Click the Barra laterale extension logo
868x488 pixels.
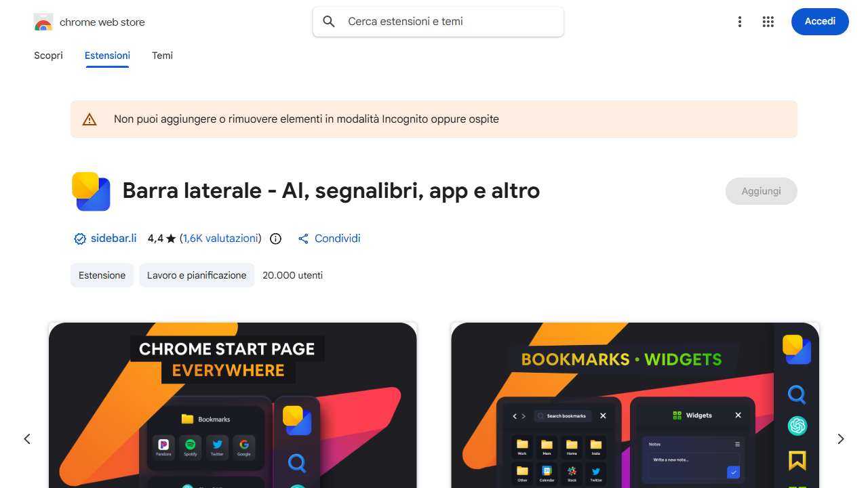(91, 192)
